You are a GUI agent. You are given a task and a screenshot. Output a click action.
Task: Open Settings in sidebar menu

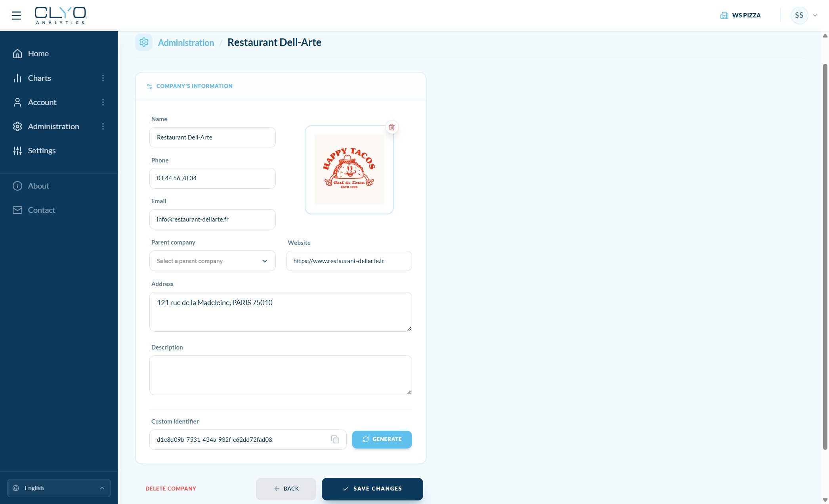(41, 151)
